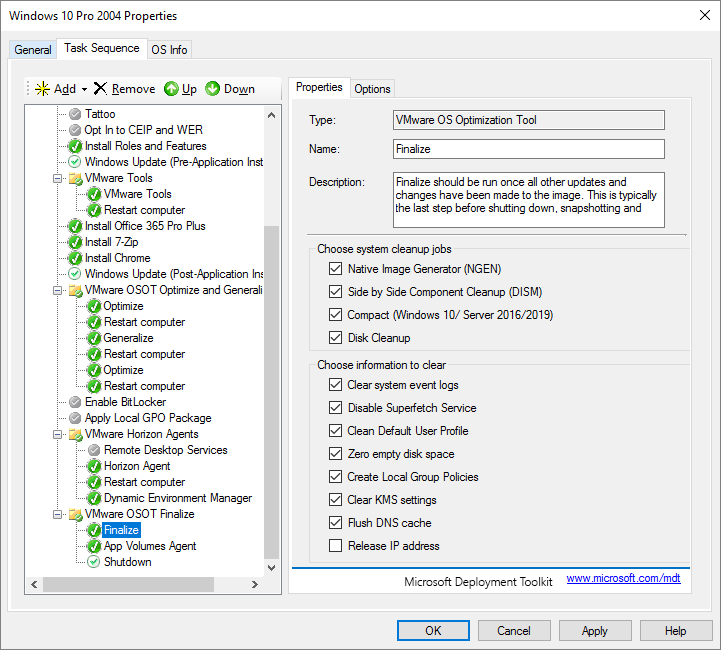Open the Options tab
This screenshot has height=650, width=721.
[372, 89]
